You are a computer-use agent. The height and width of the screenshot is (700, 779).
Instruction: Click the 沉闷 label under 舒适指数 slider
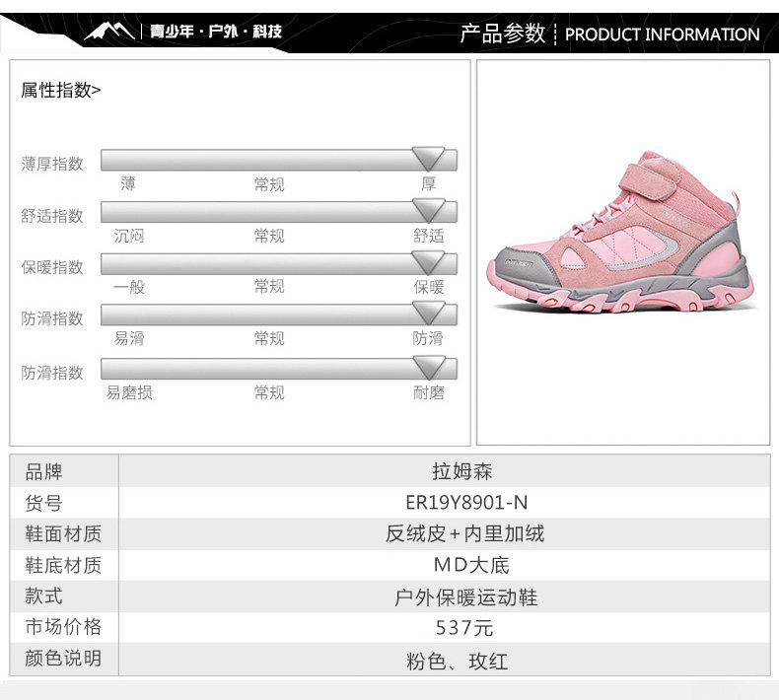tap(128, 236)
